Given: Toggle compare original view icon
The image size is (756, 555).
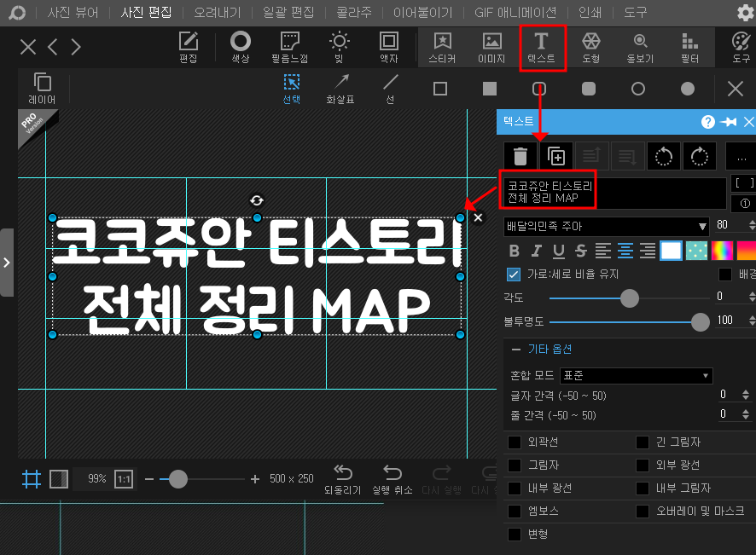Looking at the screenshot, I should coord(59,479).
